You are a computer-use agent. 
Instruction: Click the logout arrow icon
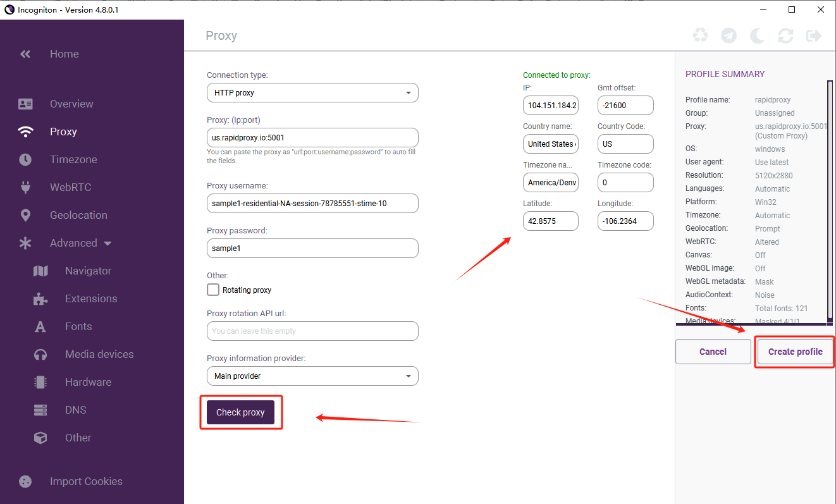pyautogui.click(x=814, y=35)
